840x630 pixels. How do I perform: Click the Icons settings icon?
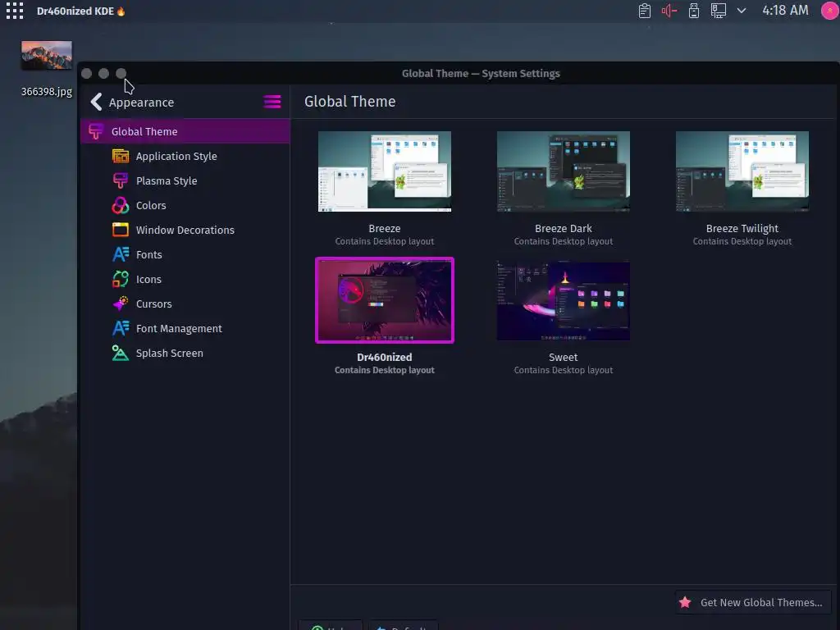tap(121, 279)
